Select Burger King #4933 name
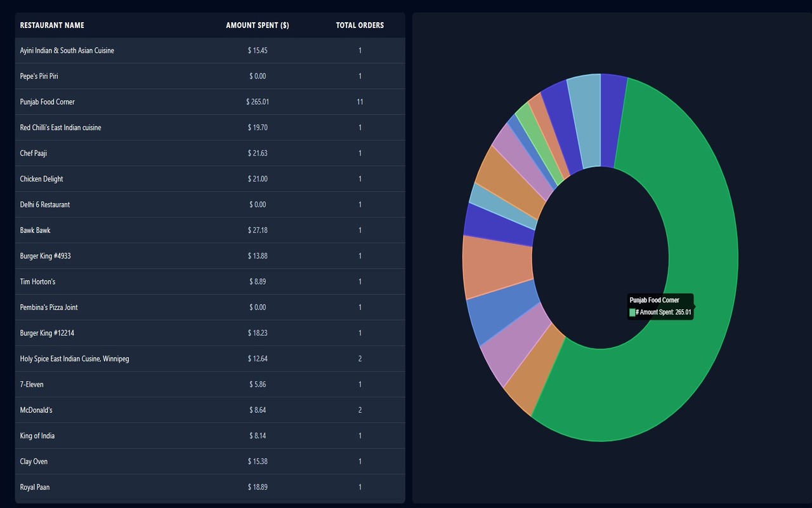This screenshot has height=508, width=812. [x=45, y=256]
